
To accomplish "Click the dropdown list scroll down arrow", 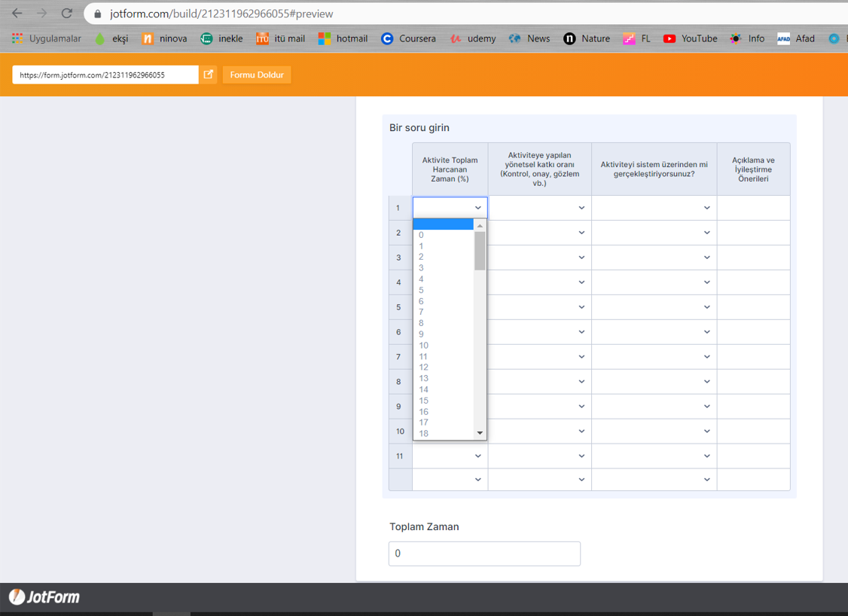I will click(x=480, y=433).
